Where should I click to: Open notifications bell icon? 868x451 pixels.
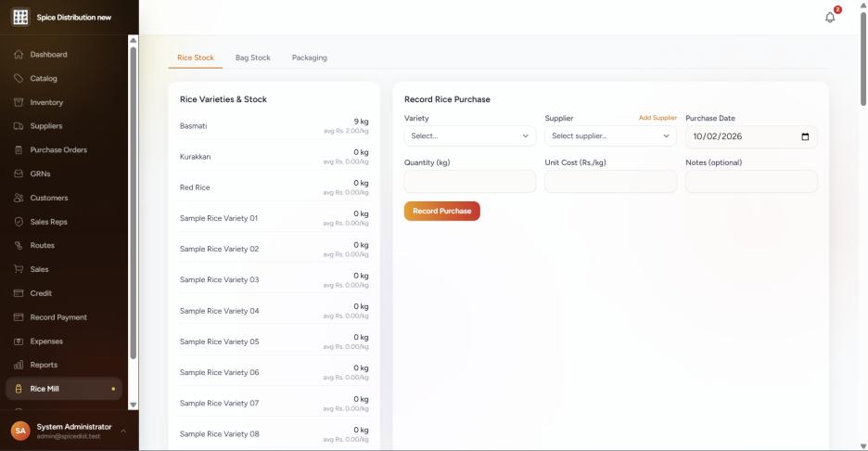[x=830, y=18]
